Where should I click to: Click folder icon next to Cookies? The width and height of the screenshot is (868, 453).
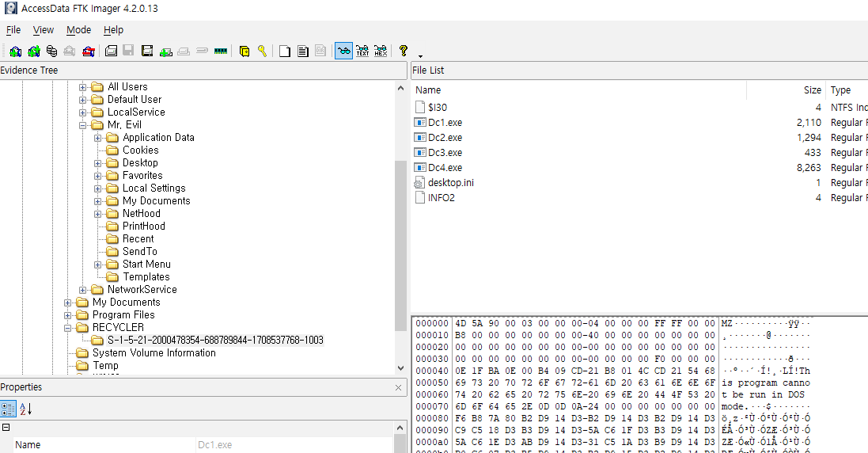coord(112,150)
